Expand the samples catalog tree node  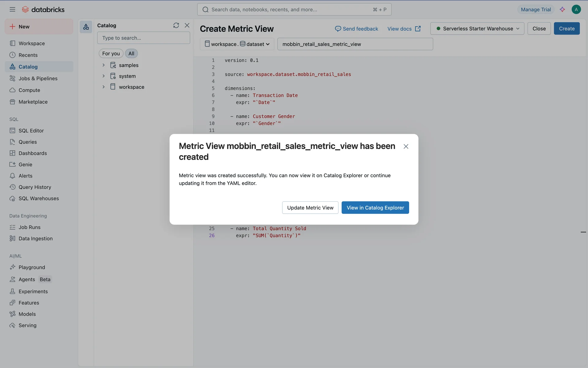104,65
